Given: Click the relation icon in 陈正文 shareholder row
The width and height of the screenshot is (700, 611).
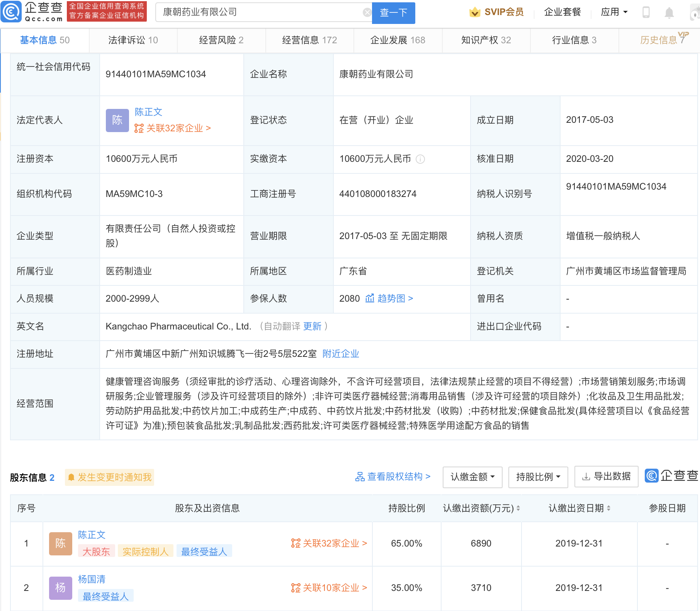Looking at the screenshot, I should (296, 543).
